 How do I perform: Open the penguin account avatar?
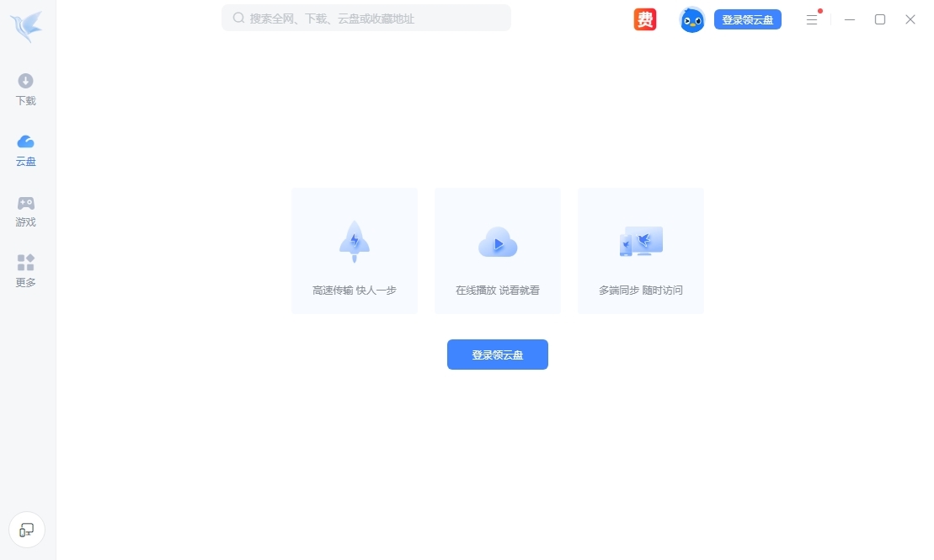pos(691,19)
